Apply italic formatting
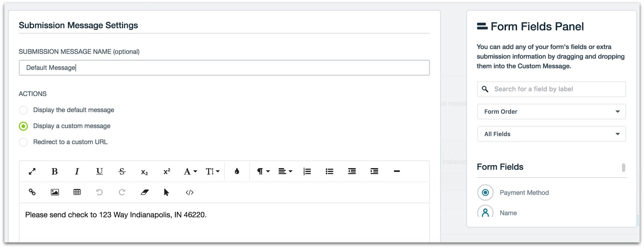Screen dimensions: 644x248 [77, 172]
